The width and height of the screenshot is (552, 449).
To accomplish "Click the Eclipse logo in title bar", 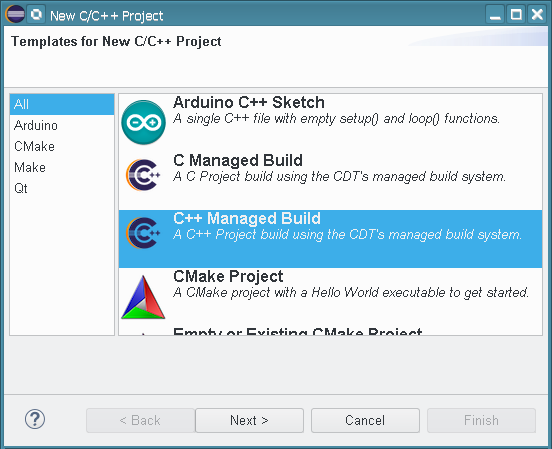I will tap(15, 14).
